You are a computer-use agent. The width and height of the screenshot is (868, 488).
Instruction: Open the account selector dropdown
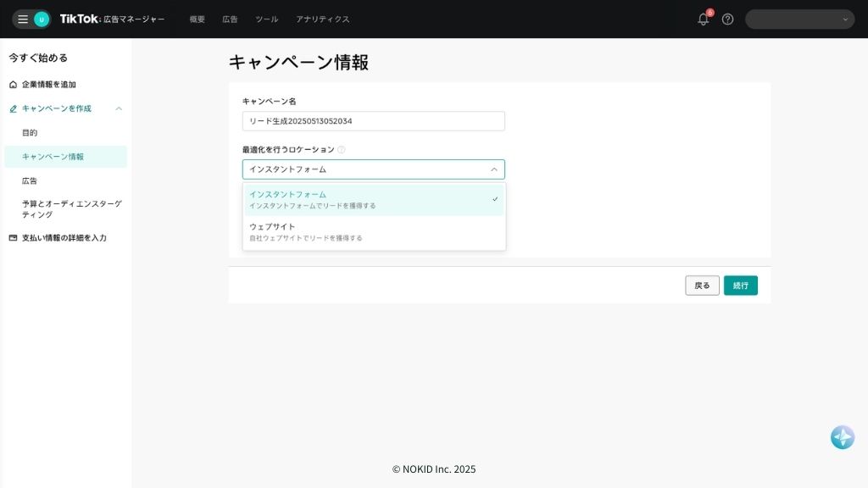[x=799, y=19]
